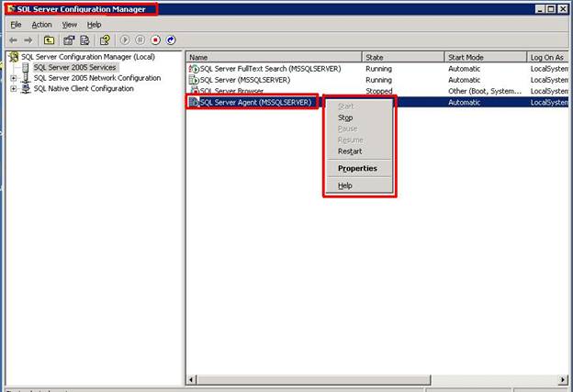Select SQL Server Configuration Manager (Local) tree item
Image resolution: width=573 pixels, height=392 pixels.
click(x=88, y=57)
